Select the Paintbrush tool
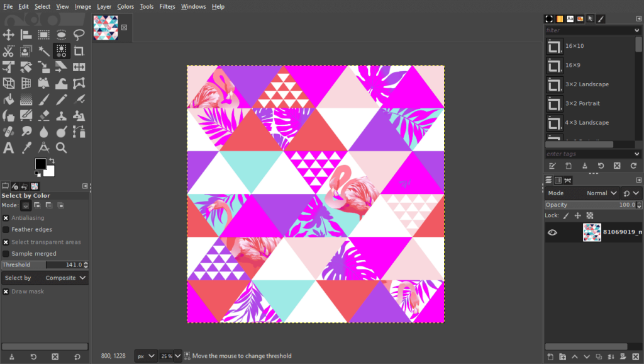The image size is (644, 364). click(42, 99)
